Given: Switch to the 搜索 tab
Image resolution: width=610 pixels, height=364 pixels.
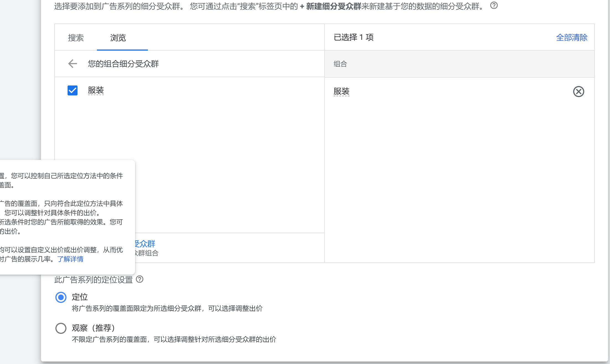Looking at the screenshot, I should pyautogui.click(x=76, y=38).
